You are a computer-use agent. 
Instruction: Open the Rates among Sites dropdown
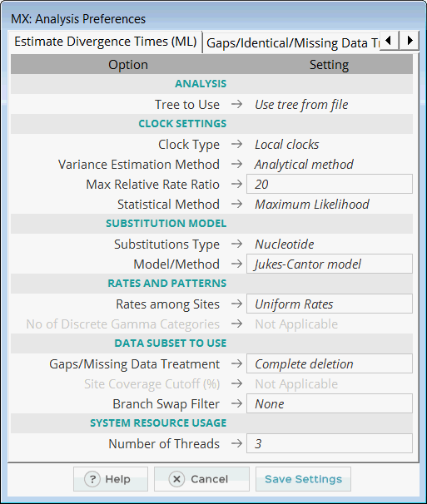(330, 304)
